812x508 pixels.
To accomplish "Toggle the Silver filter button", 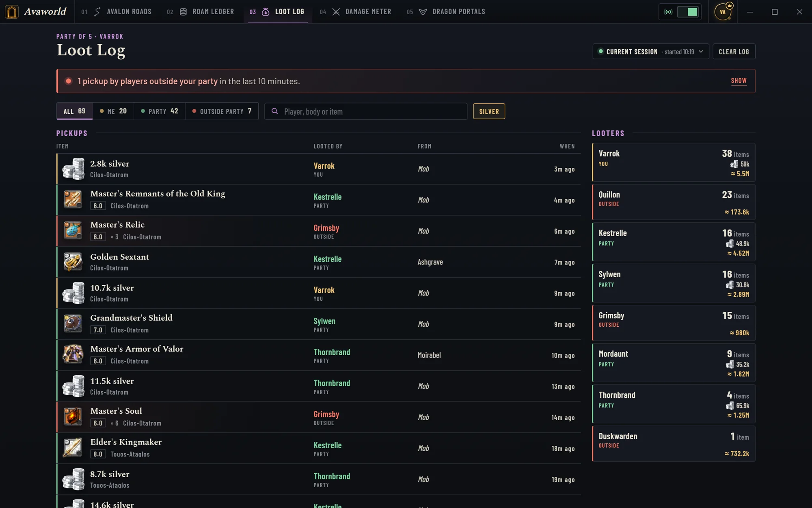I will coord(489,111).
